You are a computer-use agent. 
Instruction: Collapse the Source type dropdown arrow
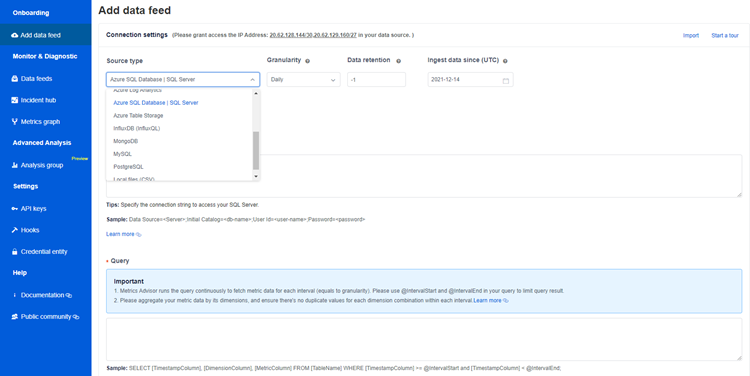click(253, 80)
